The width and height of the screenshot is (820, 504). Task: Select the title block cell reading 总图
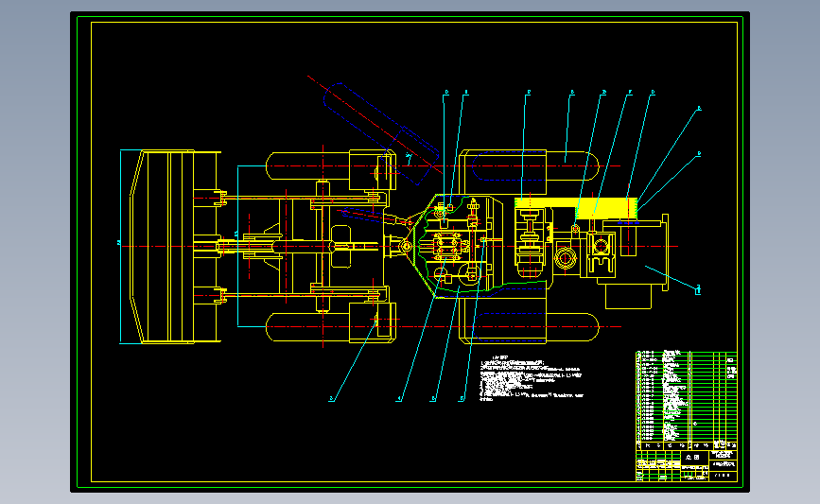coord(693,458)
